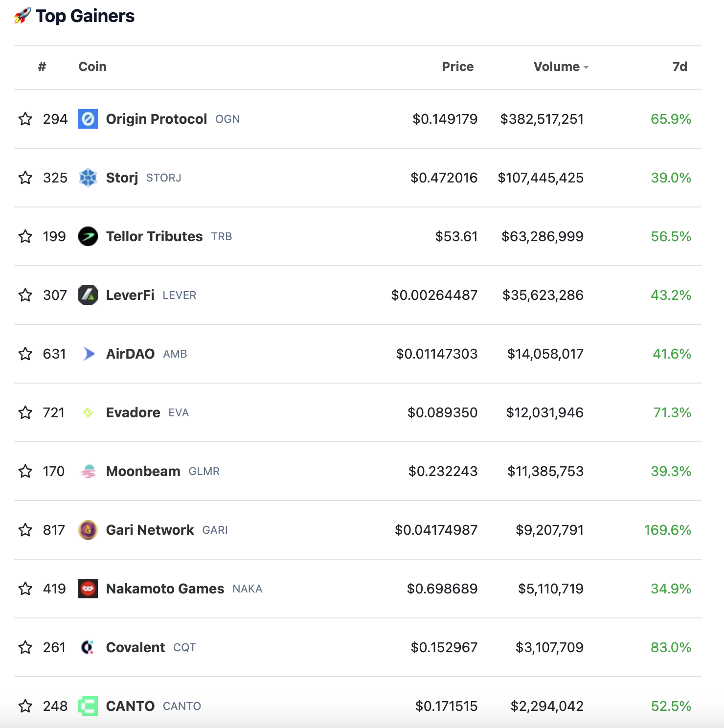Image resolution: width=724 pixels, height=728 pixels.
Task: Click the # rank column header
Action: tap(42, 67)
